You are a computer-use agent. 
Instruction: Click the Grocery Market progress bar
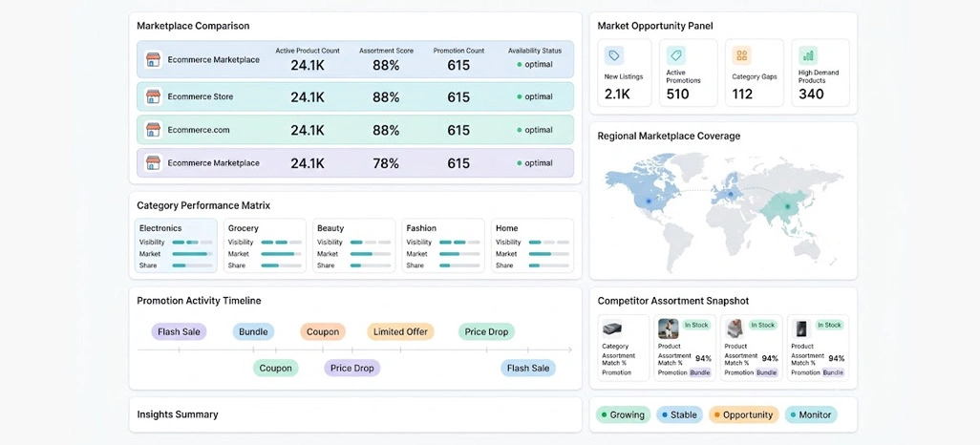(281, 254)
